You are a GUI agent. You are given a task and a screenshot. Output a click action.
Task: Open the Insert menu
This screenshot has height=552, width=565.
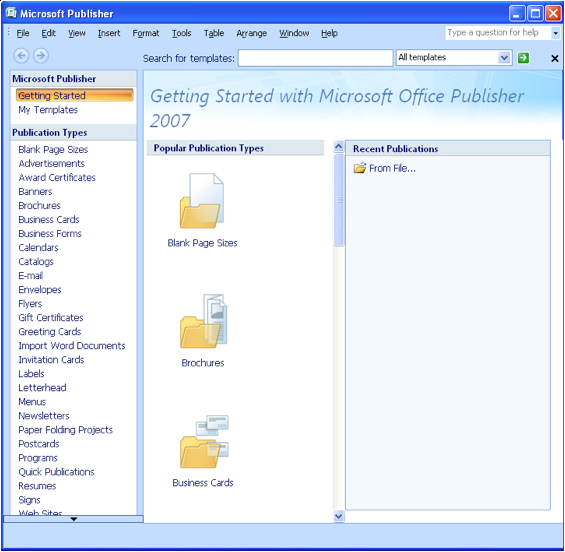click(109, 33)
